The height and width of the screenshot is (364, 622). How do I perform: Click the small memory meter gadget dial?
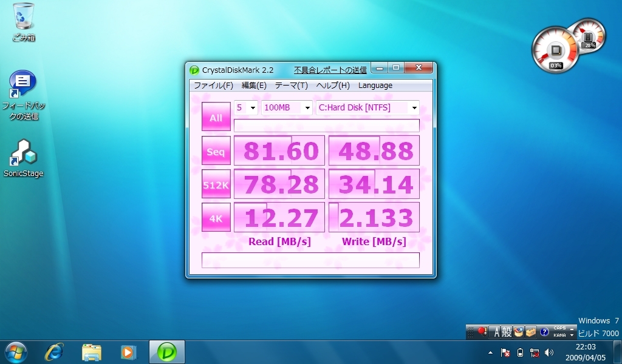tap(589, 36)
